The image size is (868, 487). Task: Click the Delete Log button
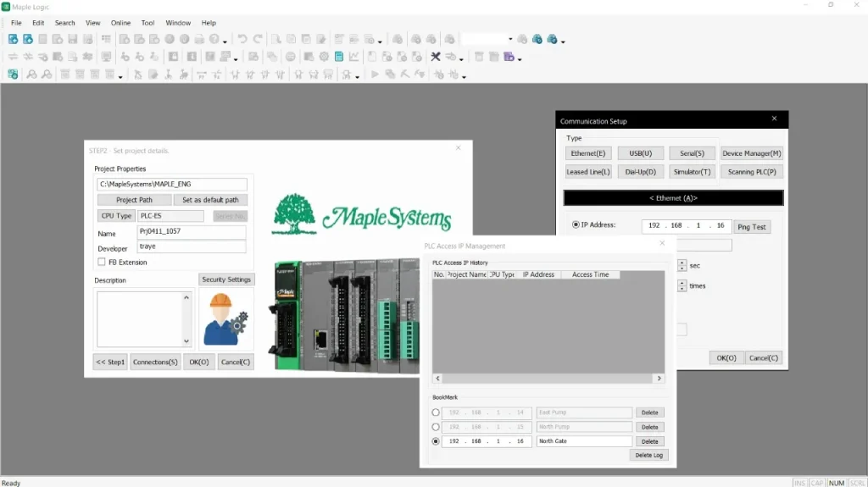pyautogui.click(x=648, y=455)
